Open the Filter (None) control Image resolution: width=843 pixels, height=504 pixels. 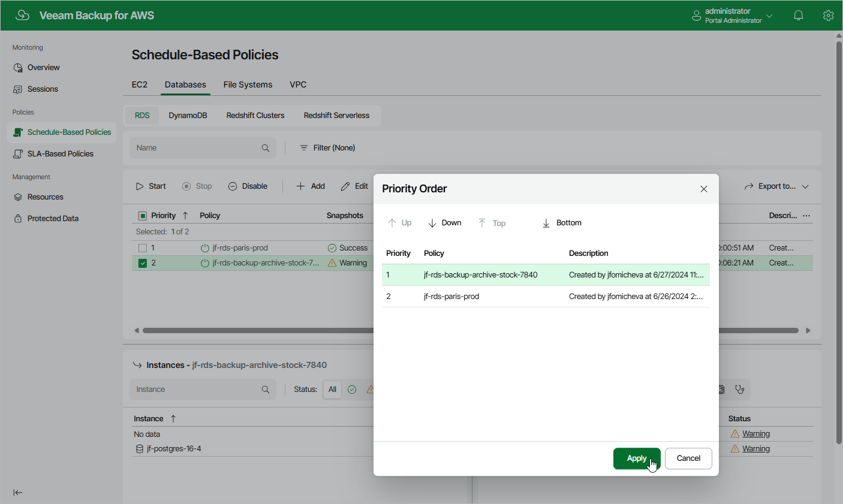tap(327, 148)
